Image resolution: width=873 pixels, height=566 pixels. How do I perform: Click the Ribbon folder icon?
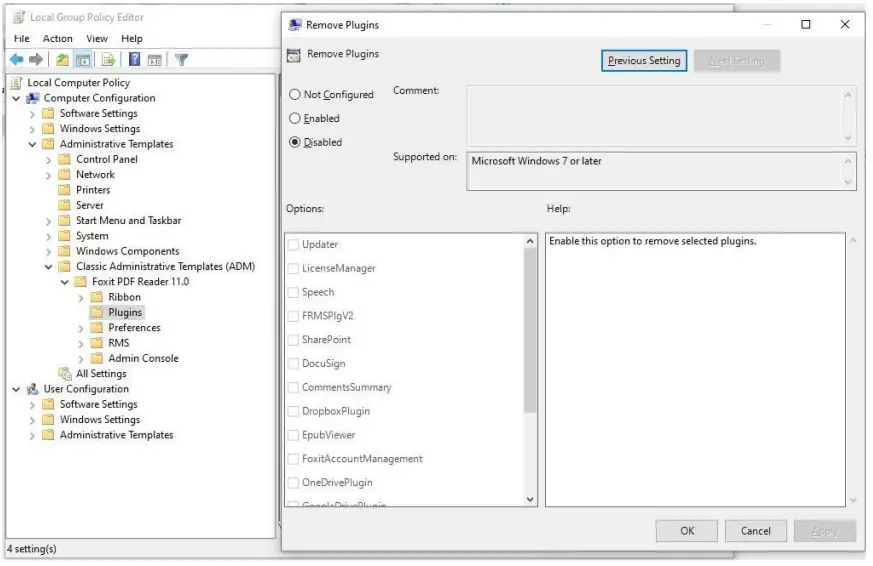coord(97,297)
